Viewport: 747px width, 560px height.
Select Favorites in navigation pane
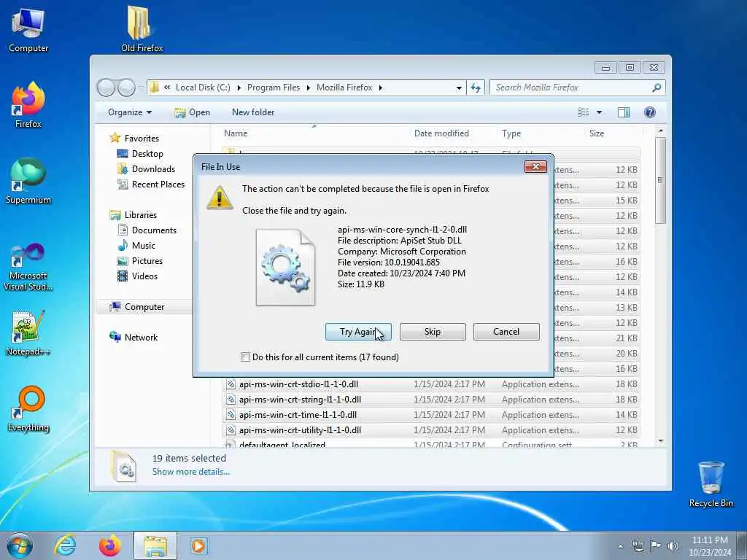pos(142,138)
